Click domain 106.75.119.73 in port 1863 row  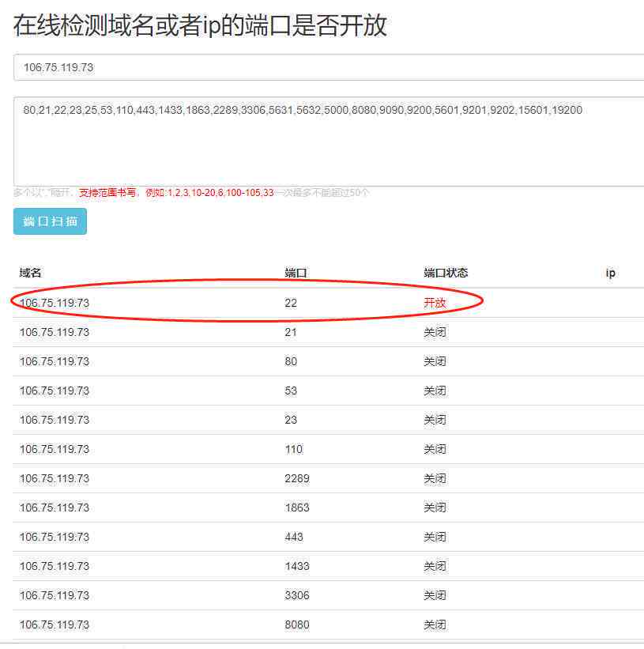[x=55, y=508]
